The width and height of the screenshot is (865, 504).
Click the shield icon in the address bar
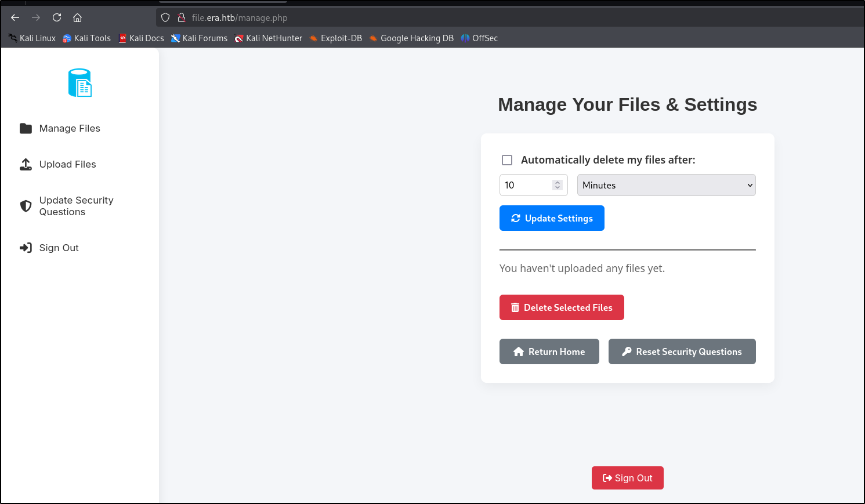click(165, 17)
